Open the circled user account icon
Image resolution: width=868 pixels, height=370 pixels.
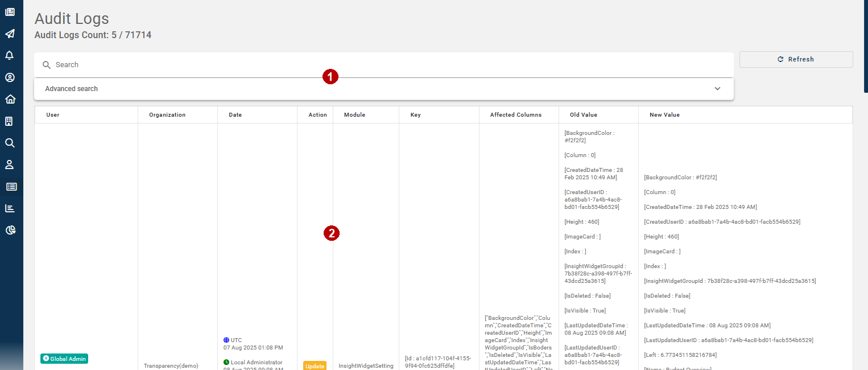tap(10, 77)
